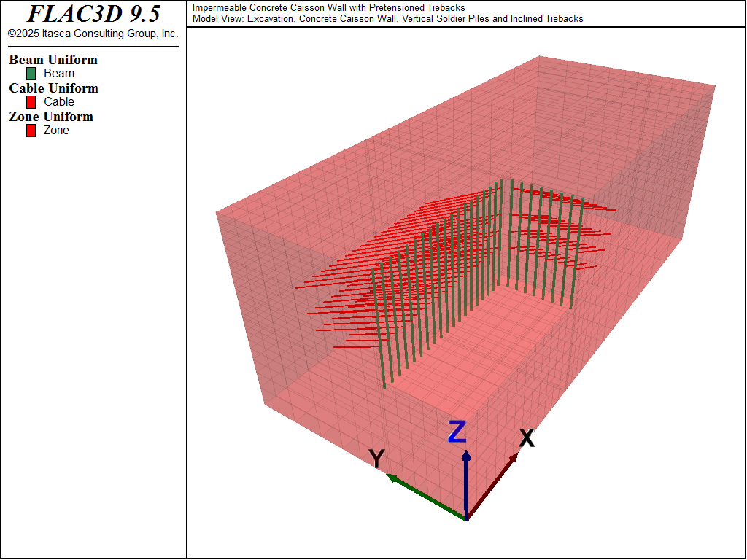Select the 'Cable Uniform' legend heading
This screenshot has height=560, width=747.
53,88
